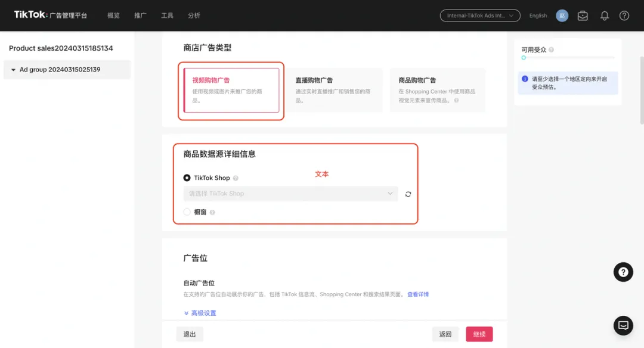Select Product sales20240315185134 campaign
Viewport: 644px width, 348px height.
tap(61, 48)
